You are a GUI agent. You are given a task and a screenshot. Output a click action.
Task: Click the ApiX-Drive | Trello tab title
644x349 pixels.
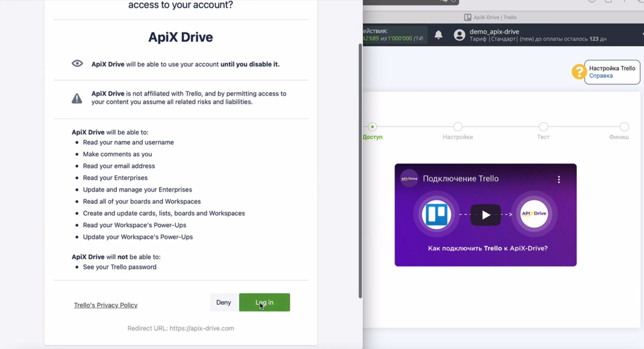[x=495, y=17]
